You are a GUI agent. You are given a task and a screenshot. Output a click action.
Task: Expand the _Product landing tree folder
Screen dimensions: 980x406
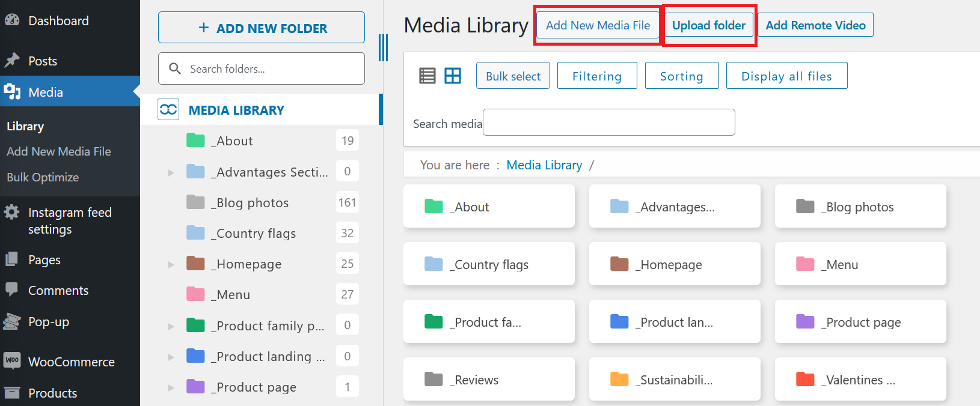coord(171,357)
